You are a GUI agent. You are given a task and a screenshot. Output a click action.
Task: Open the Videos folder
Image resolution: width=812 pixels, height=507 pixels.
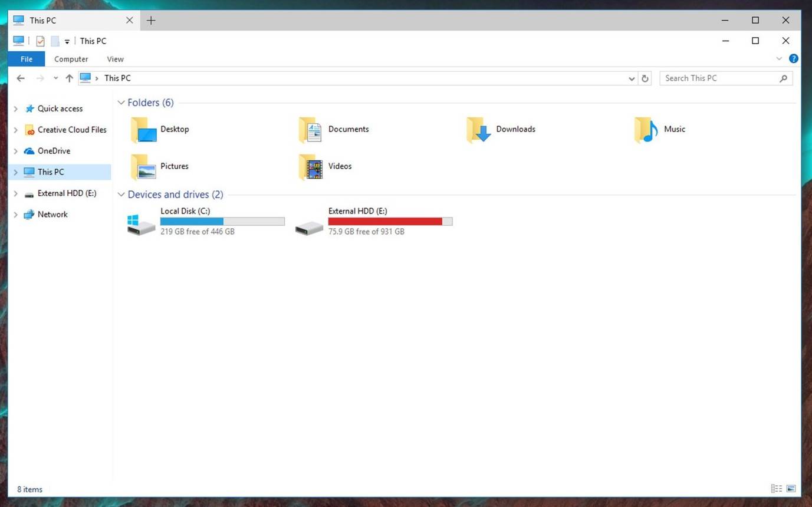(326, 167)
